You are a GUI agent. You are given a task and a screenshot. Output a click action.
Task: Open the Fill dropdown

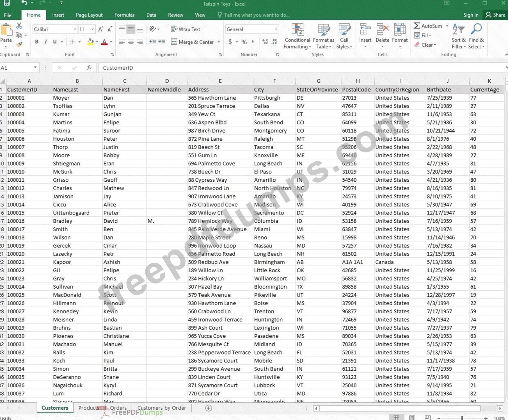(423, 35)
